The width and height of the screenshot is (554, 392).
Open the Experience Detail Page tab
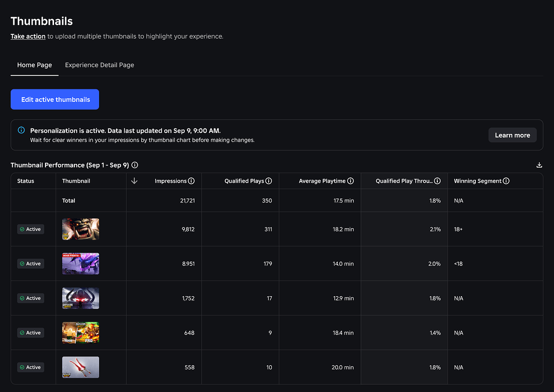pos(100,65)
